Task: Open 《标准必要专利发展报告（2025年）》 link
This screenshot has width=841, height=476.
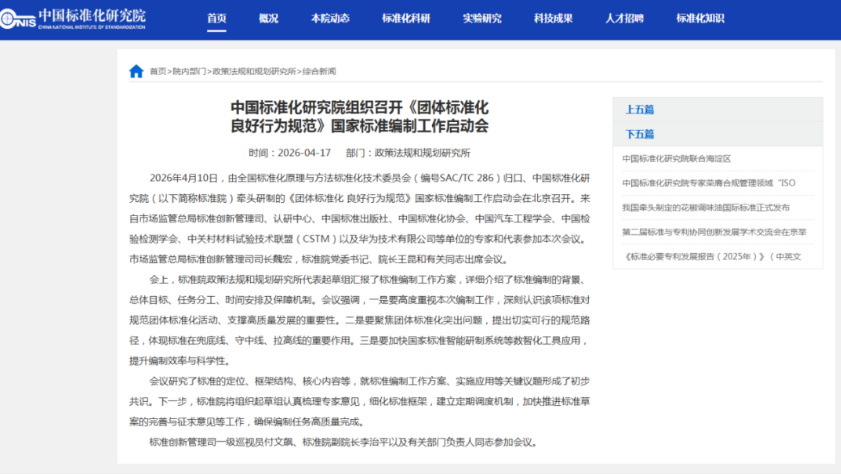Action: (x=712, y=257)
